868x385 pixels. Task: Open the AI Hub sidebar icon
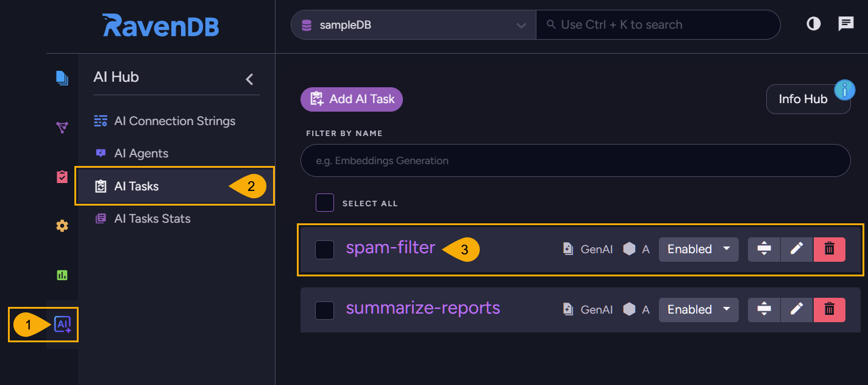(62, 325)
